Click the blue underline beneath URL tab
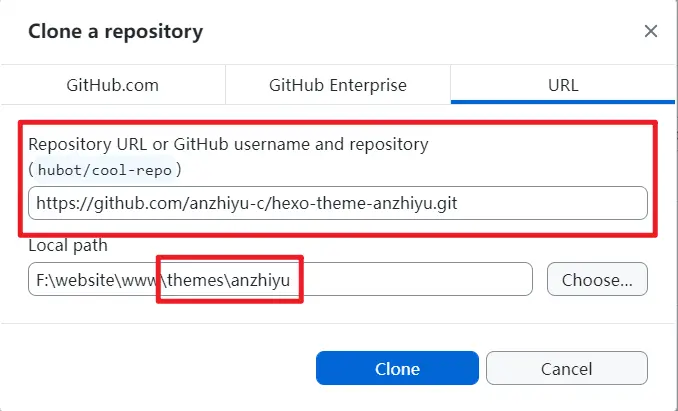Viewport: 678px width, 411px height. pos(563,102)
